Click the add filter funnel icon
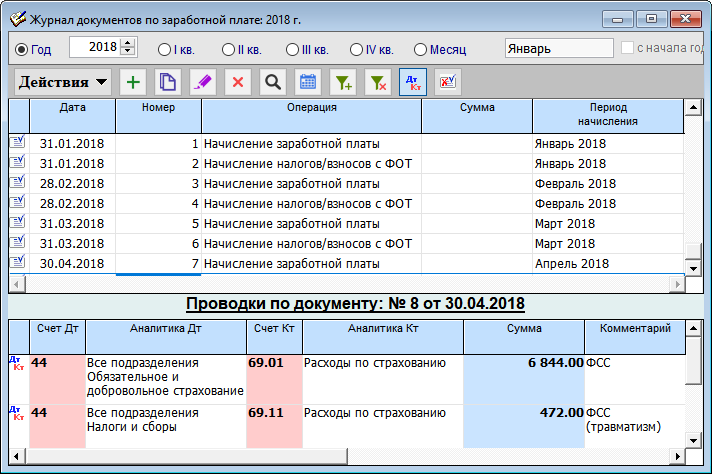This screenshot has width=712, height=474. point(343,82)
